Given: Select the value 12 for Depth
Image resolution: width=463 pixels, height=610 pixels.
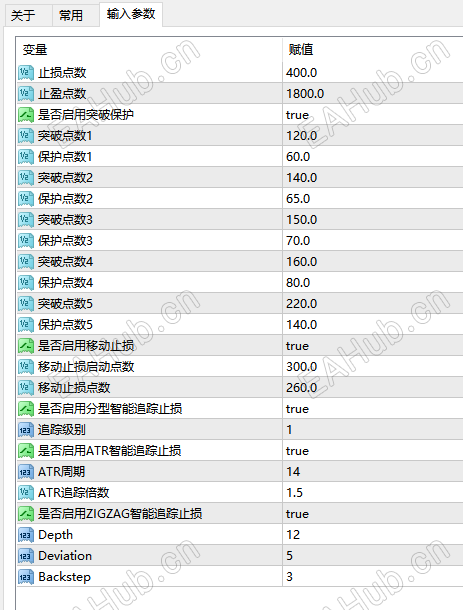Looking at the screenshot, I should [293, 535].
